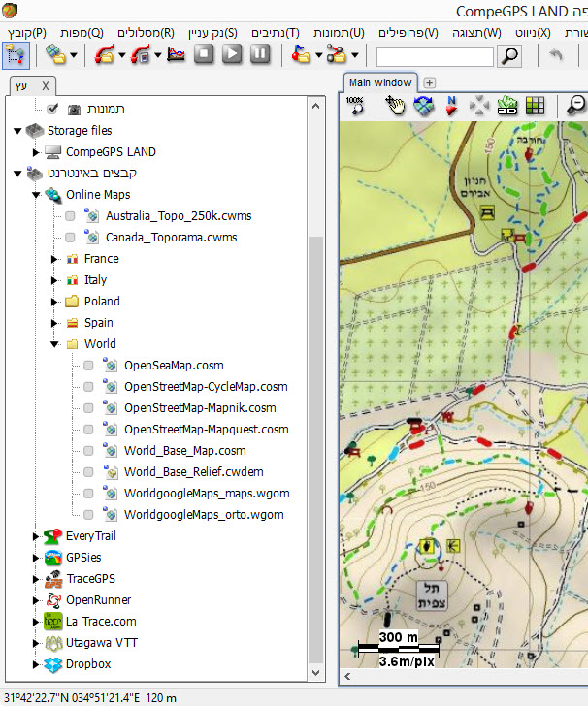The height and width of the screenshot is (706, 588).
Task: Open the נתיבים(T) menu
Action: point(276,33)
